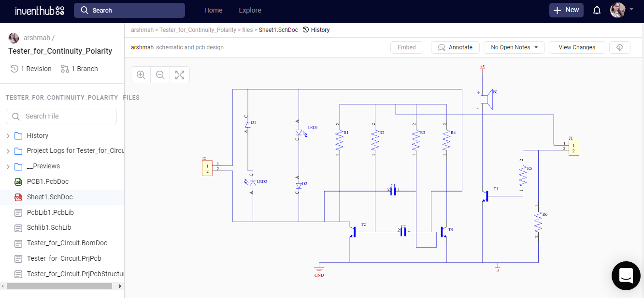
Task: Click the download icon next to View Changes
Action: 619,47
